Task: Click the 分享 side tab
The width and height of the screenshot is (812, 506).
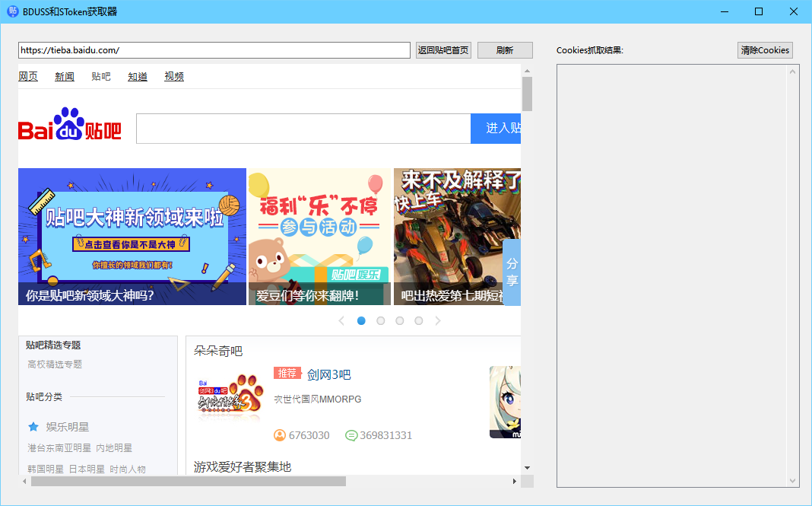Action: [512, 272]
